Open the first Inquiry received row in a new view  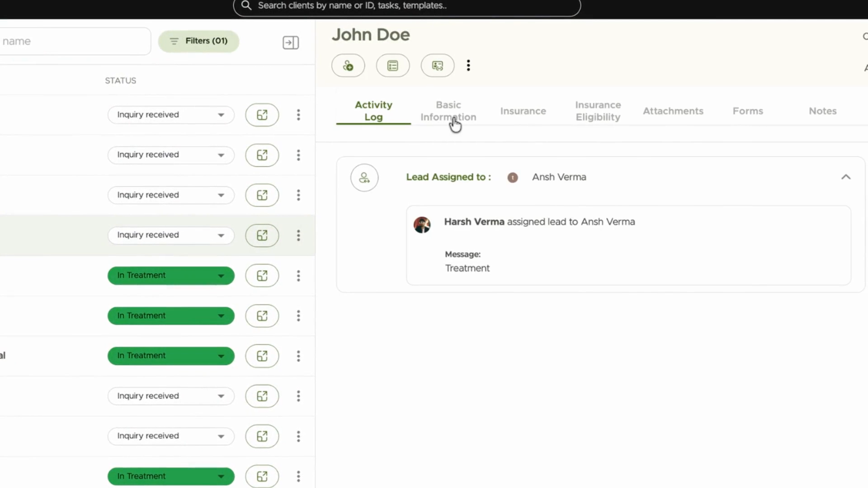[x=262, y=115]
